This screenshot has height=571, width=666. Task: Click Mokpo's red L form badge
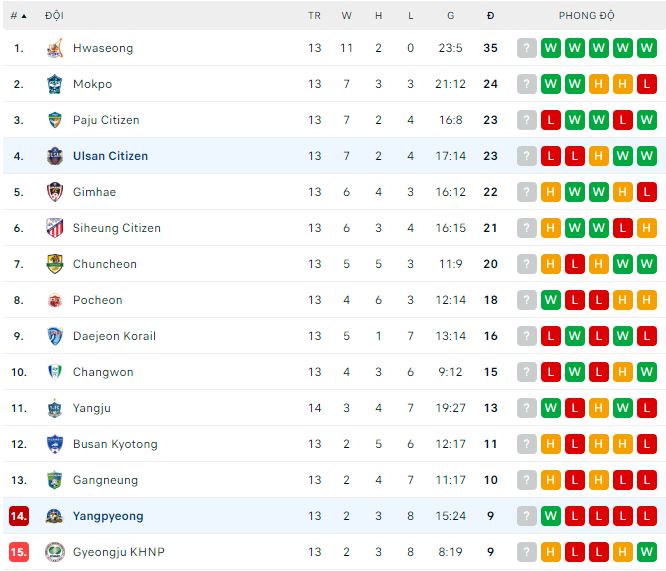click(646, 84)
